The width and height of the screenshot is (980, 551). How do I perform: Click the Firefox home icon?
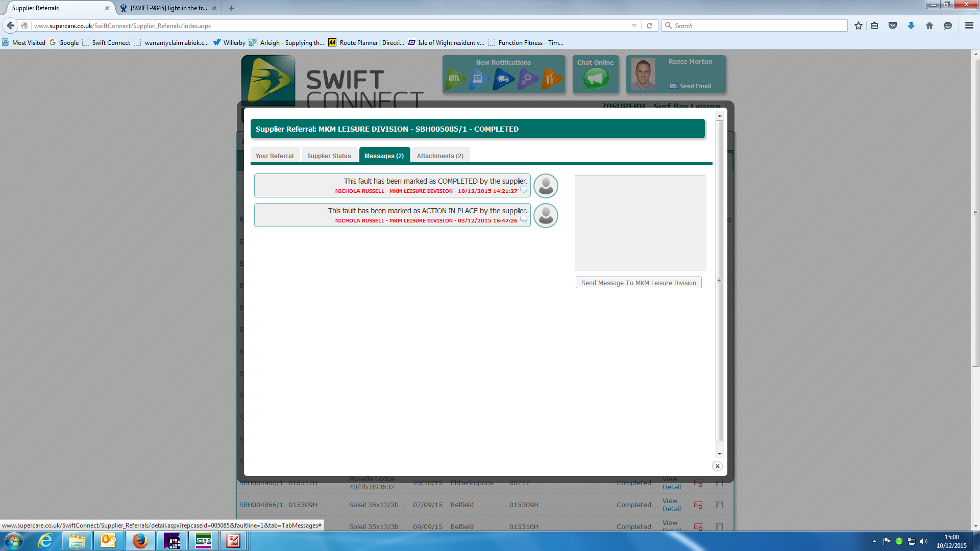tap(929, 26)
